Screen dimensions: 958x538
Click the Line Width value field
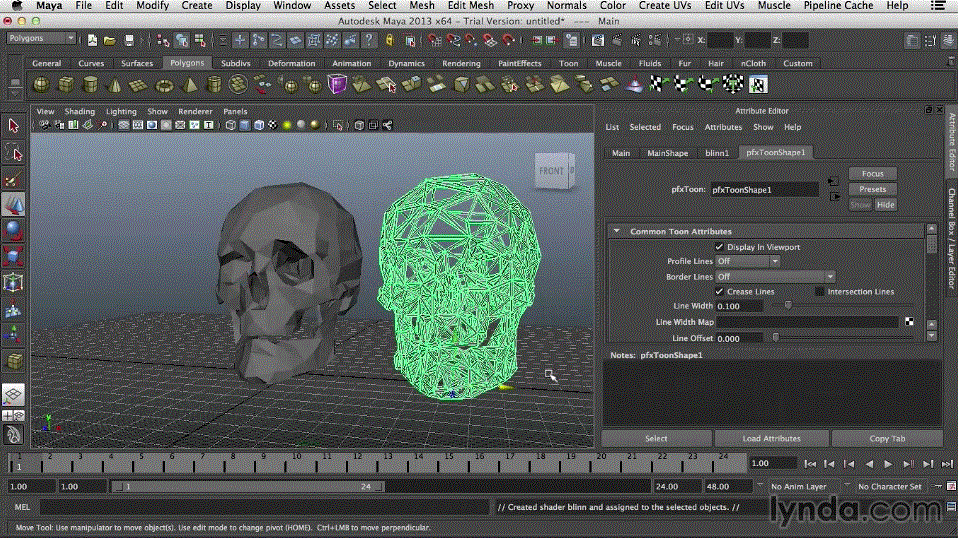(x=739, y=306)
